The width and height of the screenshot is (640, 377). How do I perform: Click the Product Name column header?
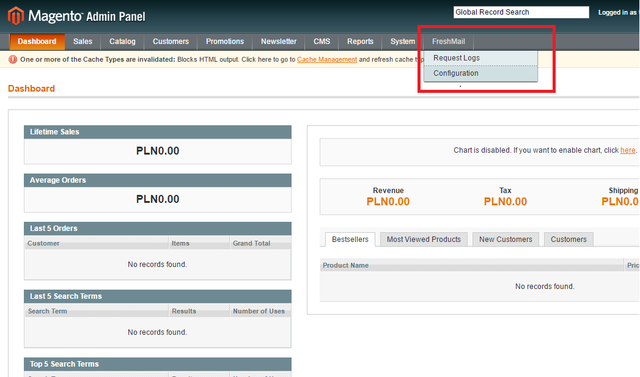(472, 265)
